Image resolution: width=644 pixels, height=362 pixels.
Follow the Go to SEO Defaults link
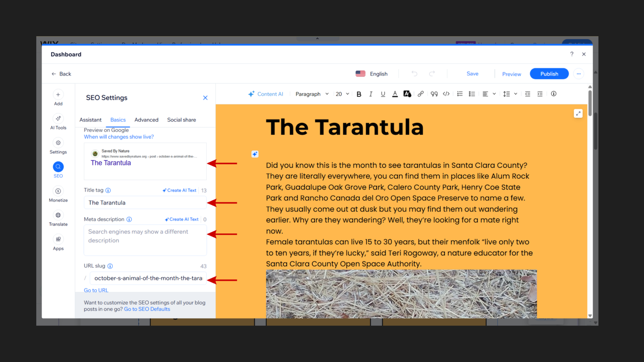pos(147,309)
